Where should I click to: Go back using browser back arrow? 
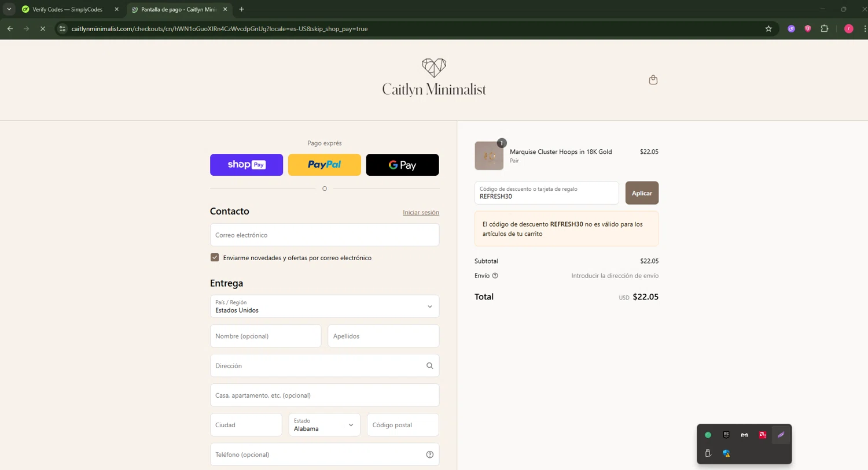pyautogui.click(x=10, y=28)
